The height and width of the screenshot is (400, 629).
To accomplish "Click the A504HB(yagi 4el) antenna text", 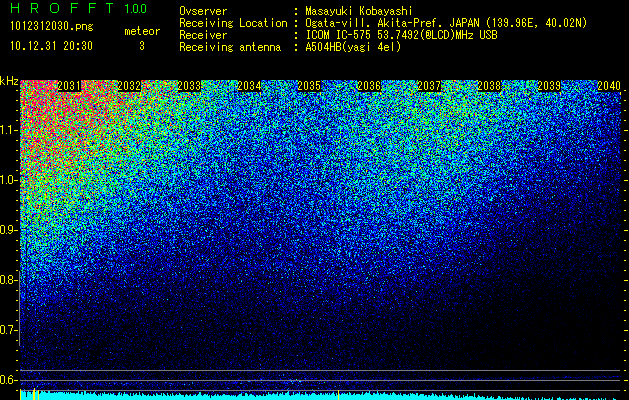I will coord(353,47).
